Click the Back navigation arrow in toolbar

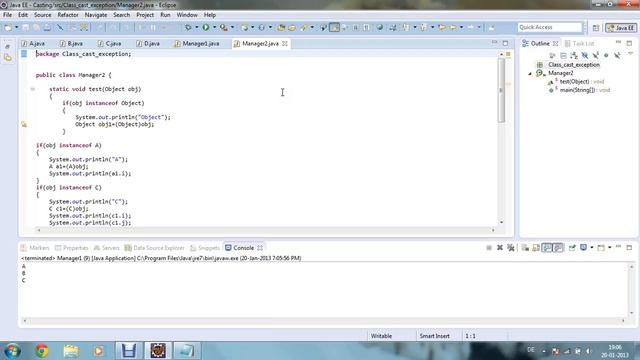coord(453,27)
